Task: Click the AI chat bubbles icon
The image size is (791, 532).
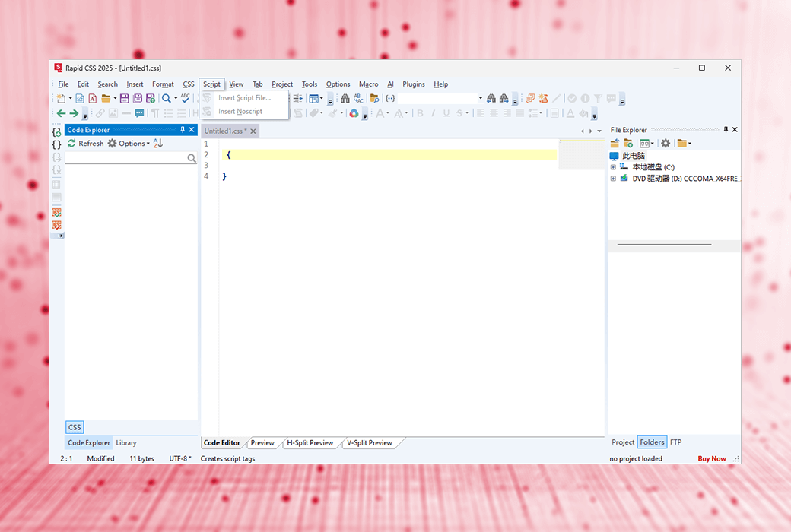Action: [x=530, y=98]
